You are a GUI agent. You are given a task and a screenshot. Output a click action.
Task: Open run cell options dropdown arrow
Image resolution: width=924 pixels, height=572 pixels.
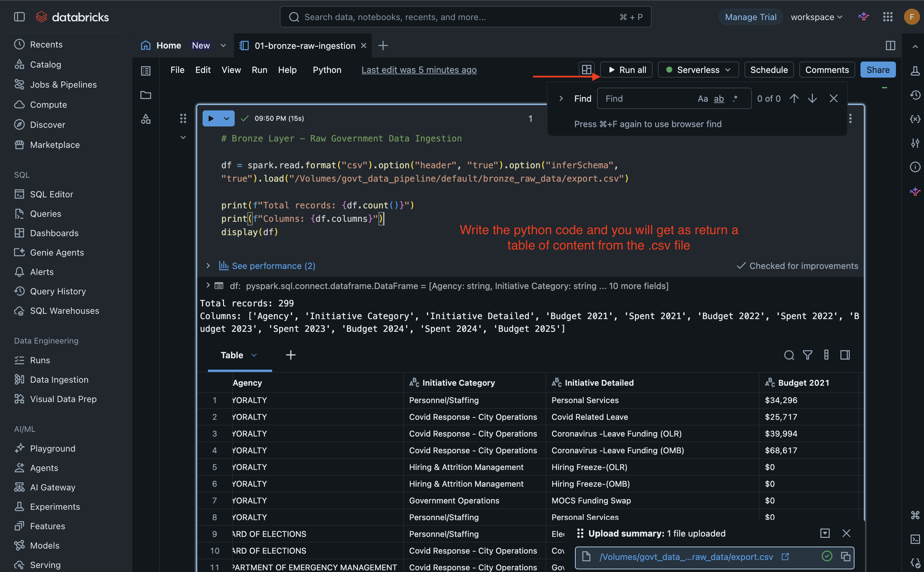227,118
